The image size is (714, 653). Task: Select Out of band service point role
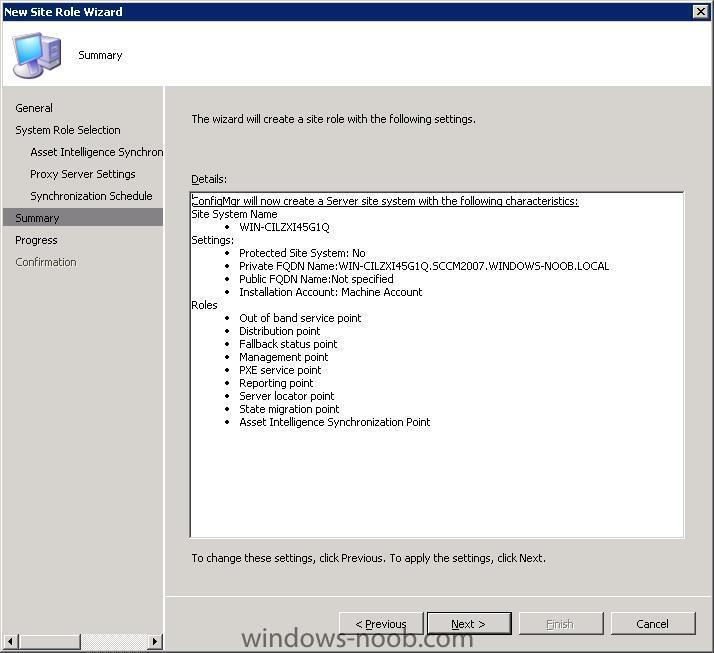pos(300,318)
